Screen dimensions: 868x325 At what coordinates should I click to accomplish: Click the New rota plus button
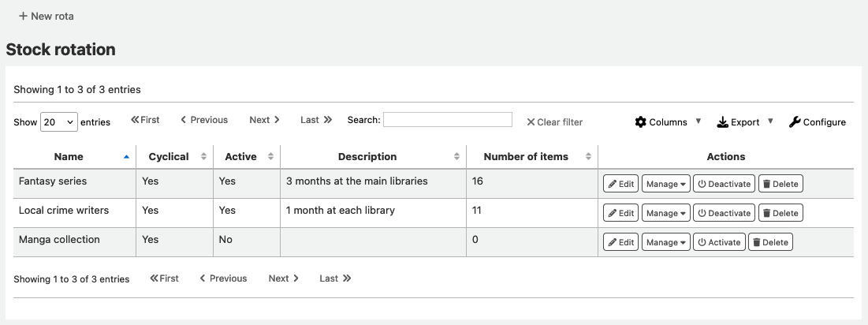[x=47, y=16]
